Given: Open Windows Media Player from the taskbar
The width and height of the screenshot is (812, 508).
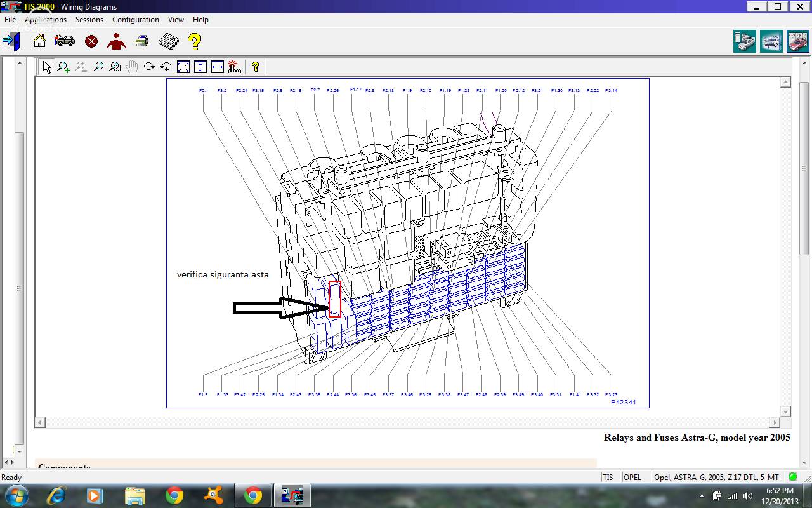Looking at the screenshot, I should [x=95, y=495].
